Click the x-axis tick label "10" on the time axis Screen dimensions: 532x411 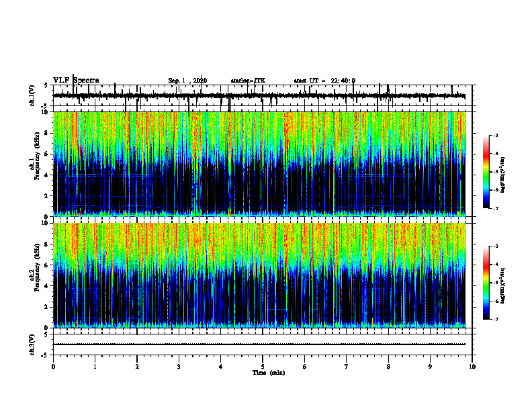(472, 367)
